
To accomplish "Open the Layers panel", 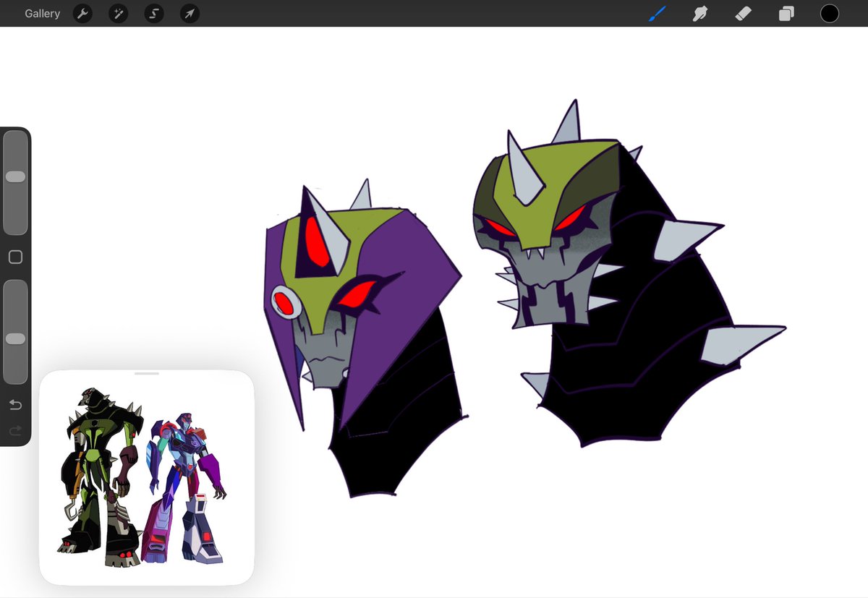I will click(786, 14).
